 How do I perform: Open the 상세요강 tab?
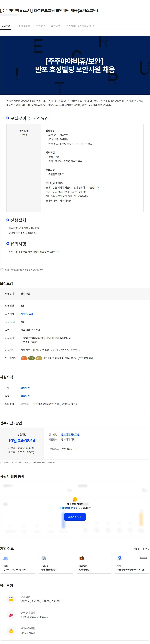coord(5,26)
